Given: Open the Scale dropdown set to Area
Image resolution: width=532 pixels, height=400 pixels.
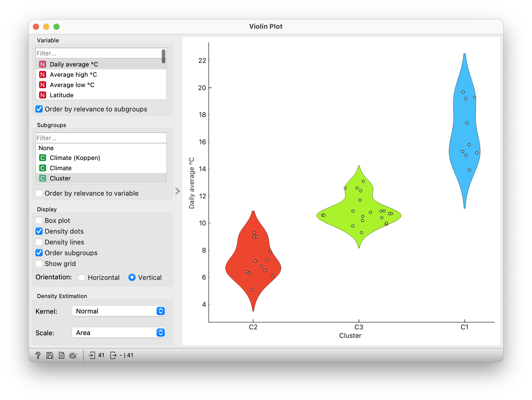Looking at the screenshot, I should [x=119, y=333].
